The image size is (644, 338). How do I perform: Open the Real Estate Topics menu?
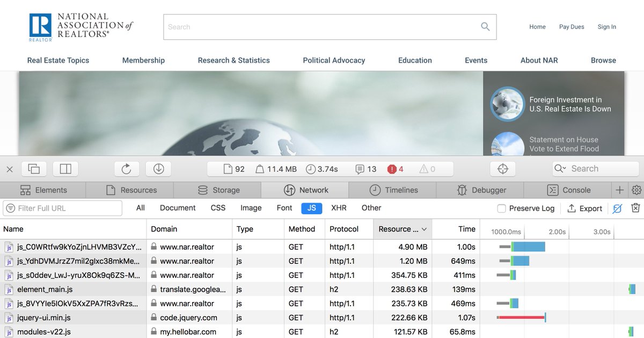pyautogui.click(x=58, y=60)
